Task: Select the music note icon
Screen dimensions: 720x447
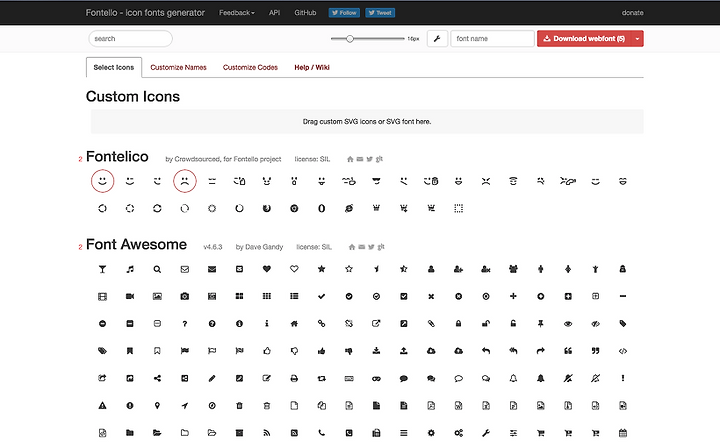Action: [x=130, y=269]
